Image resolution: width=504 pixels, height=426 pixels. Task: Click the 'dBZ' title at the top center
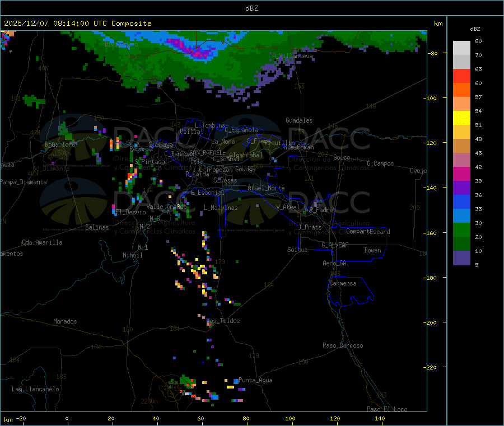[x=251, y=8]
